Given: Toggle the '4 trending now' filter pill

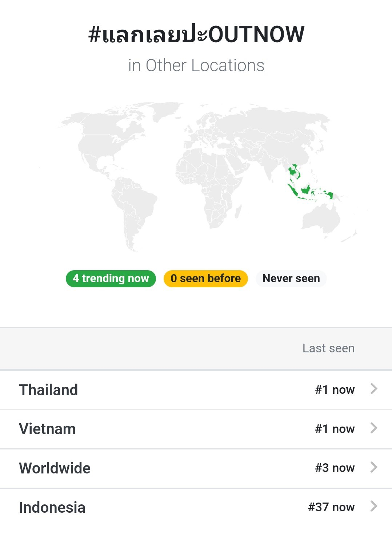Looking at the screenshot, I should point(111,279).
